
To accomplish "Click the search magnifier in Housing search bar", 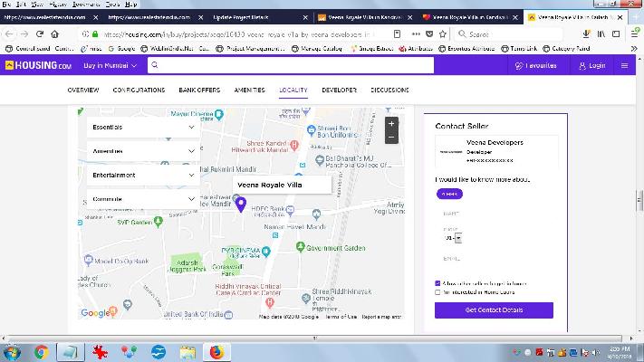I will tap(154, 65).
